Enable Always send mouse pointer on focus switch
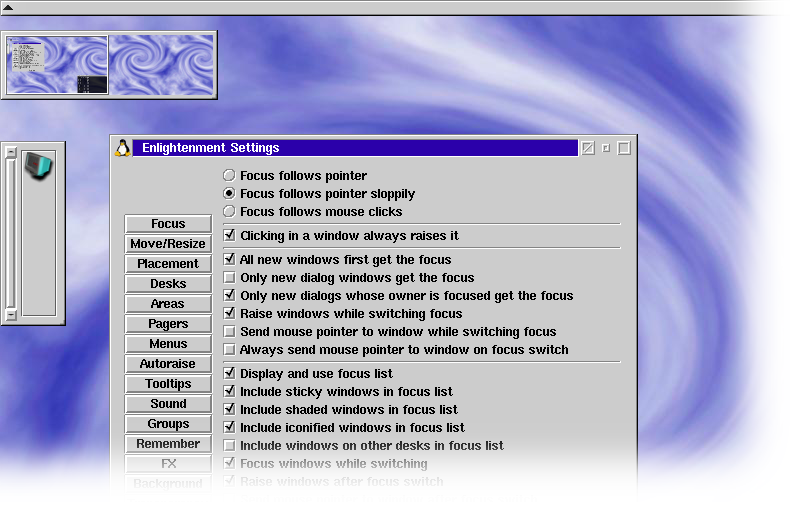Screen dimensions: 800x525 tap(230, 349)
